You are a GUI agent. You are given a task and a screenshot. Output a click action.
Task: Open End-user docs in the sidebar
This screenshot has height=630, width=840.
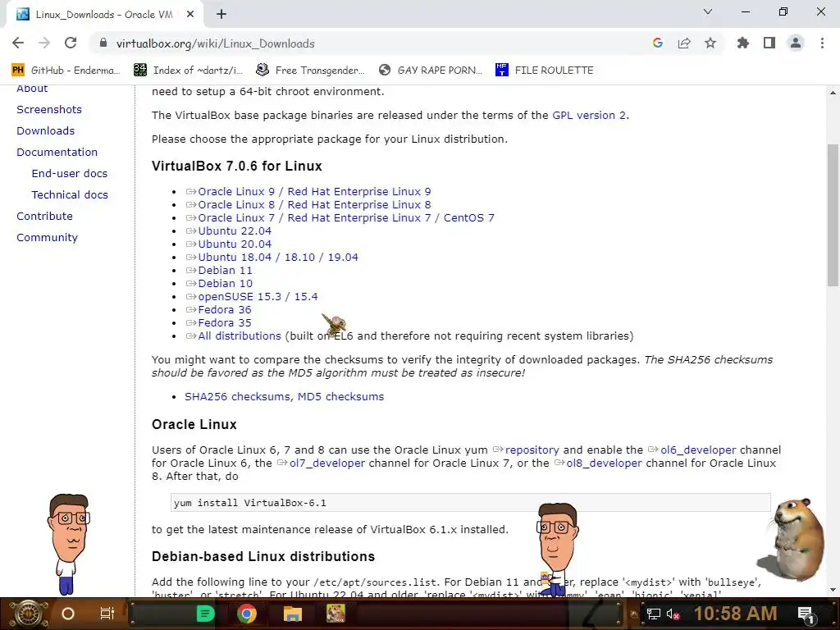[x=70, y=174]
